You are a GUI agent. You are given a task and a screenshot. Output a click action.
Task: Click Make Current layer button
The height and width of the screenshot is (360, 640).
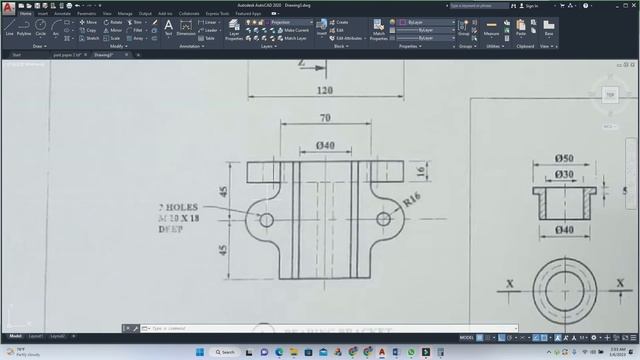[x=293, y=30]
